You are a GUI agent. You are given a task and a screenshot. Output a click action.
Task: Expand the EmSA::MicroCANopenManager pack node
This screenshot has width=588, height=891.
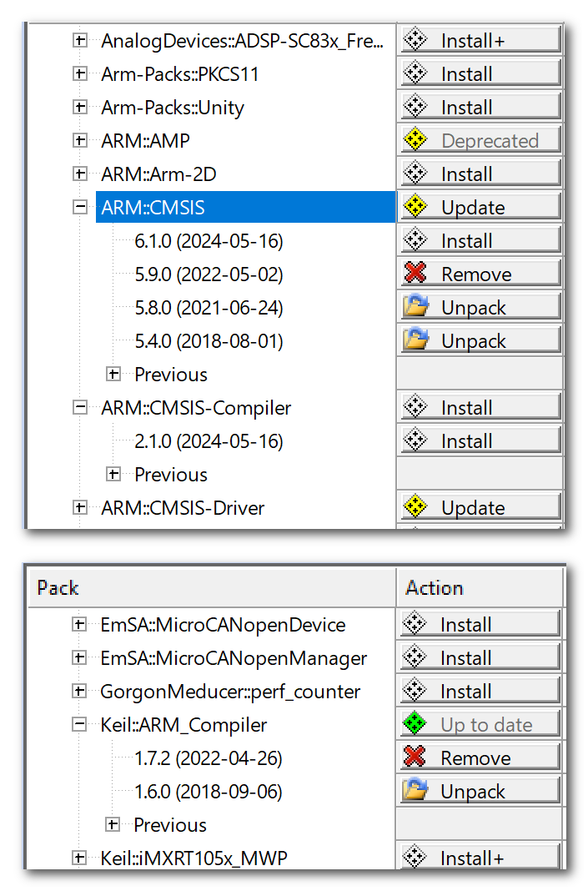point(79,658)
